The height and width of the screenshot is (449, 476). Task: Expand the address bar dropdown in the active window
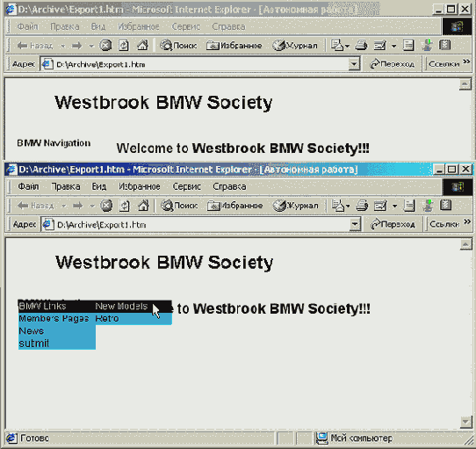pos(354,225)
